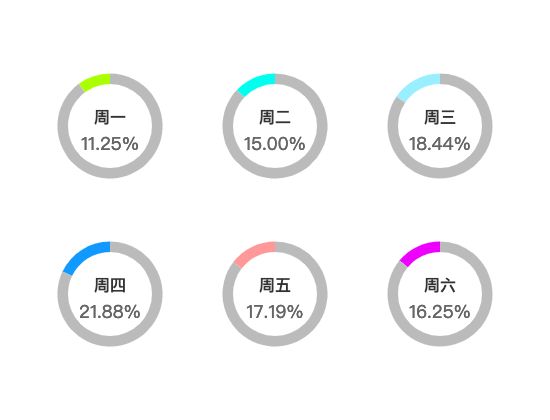The width and height of the screenshot is (550, 420).
Task: Click the 11.25% percentage value
Action: click(x=110, y=144)
